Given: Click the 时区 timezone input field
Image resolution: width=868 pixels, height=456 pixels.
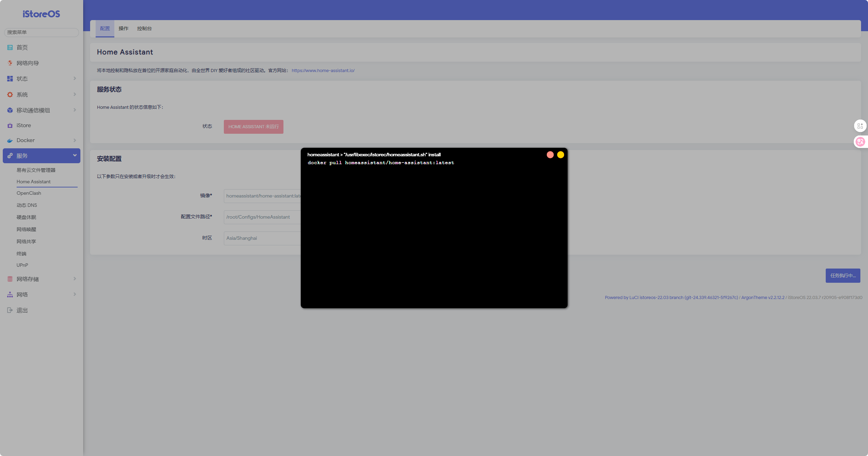Looking at the screenshot, I should (262, 238).
